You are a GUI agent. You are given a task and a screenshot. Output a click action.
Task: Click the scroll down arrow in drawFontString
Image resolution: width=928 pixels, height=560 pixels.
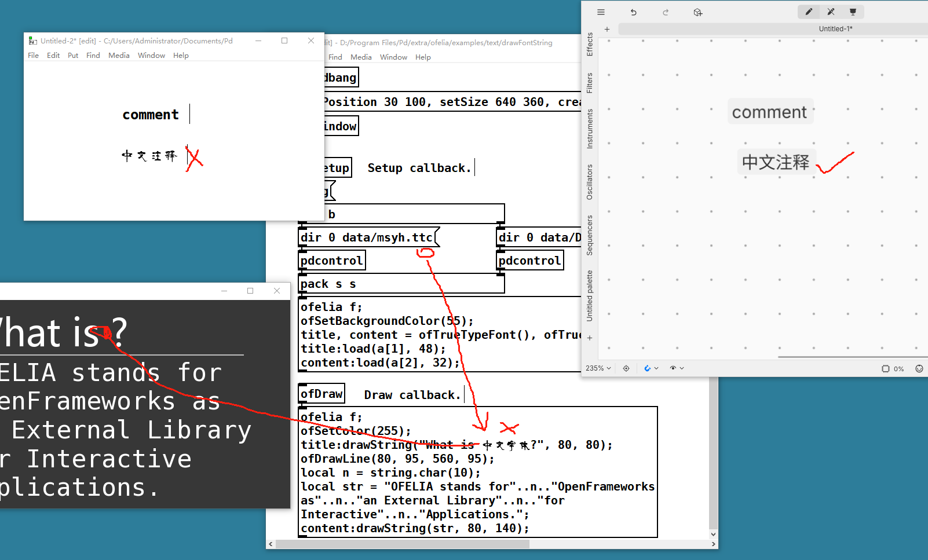pos(713,535)
